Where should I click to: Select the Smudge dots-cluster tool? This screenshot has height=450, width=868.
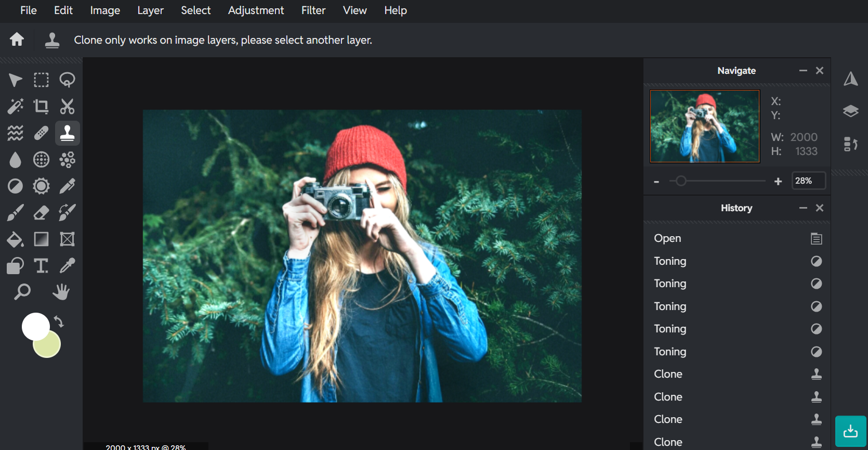pos(68,160)
